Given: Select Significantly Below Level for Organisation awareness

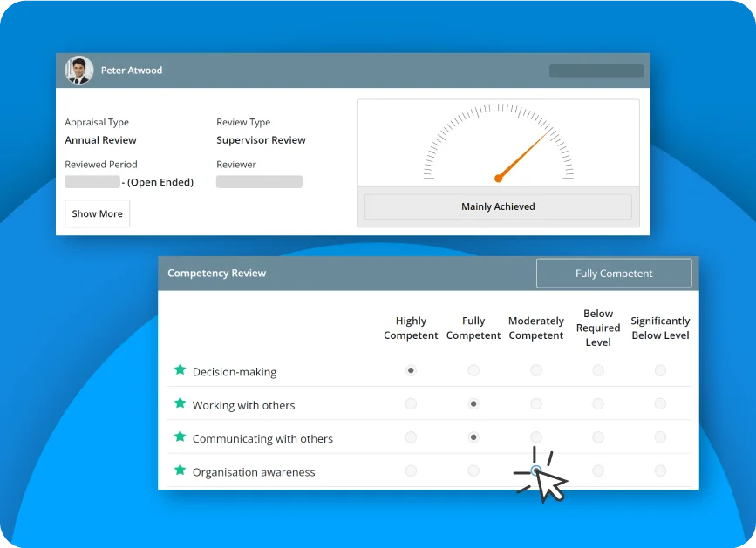Looking at the screenshot, I should [661, 470].
